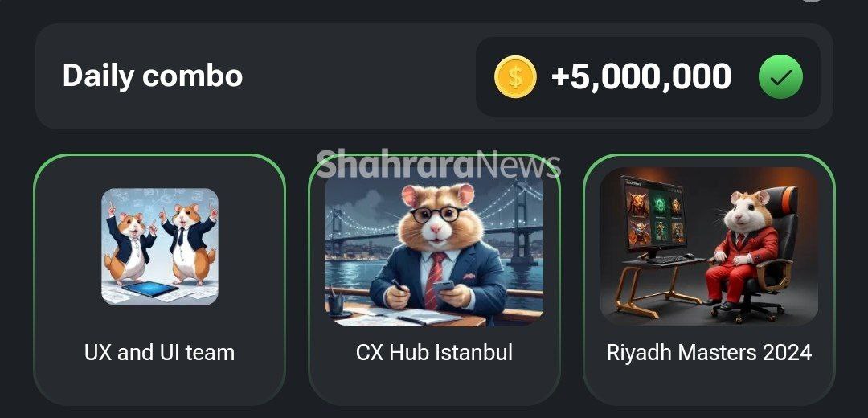Click the red tie on the Istanbul hamster
This screenshot has height=418, width=868.
(x=433, y=280)
